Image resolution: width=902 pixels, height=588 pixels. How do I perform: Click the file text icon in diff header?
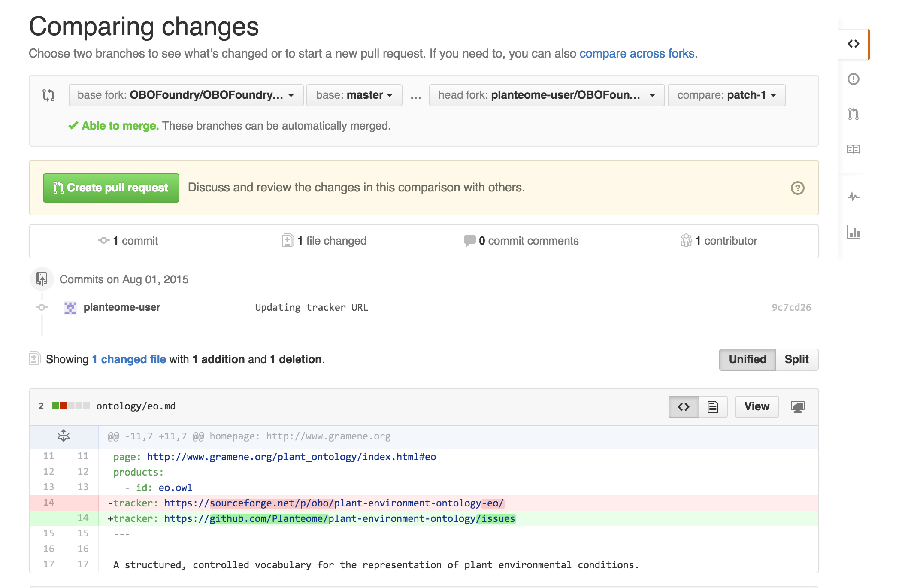(x=713, y=406)
